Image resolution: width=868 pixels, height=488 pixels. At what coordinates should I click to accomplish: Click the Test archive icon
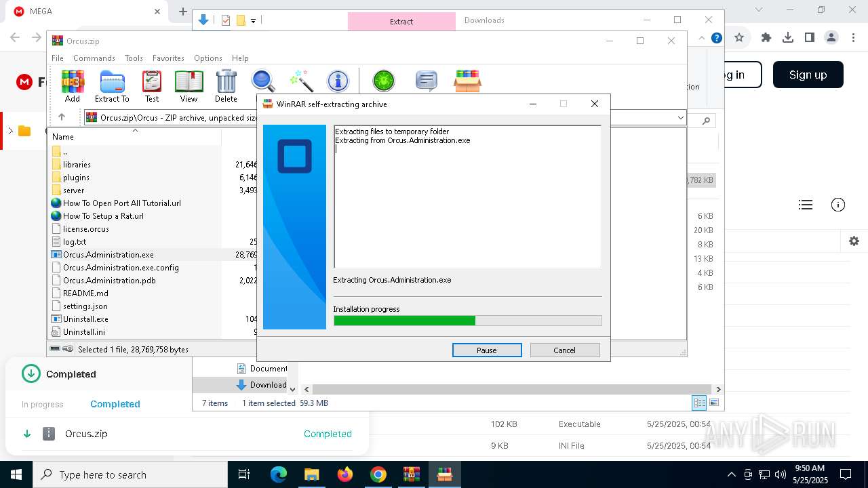point(152,86)
